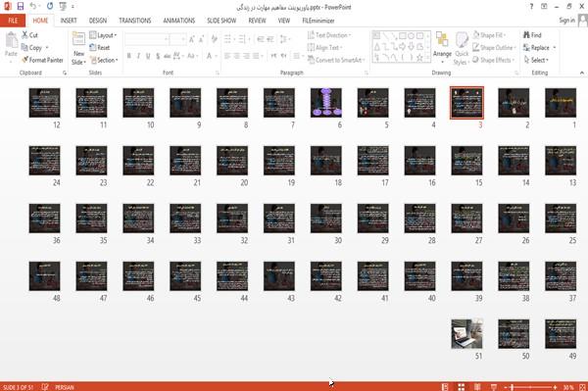Start Slide Show from status bar icon
Viewport: 588px width, 391px height.
(x=494, y=387)
